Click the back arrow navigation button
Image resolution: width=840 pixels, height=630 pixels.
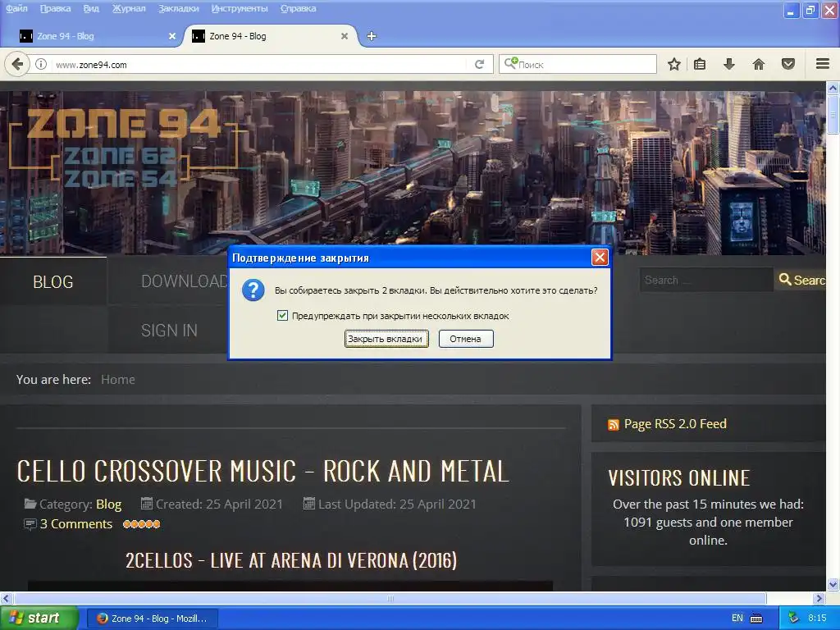[x=17, y=65]
